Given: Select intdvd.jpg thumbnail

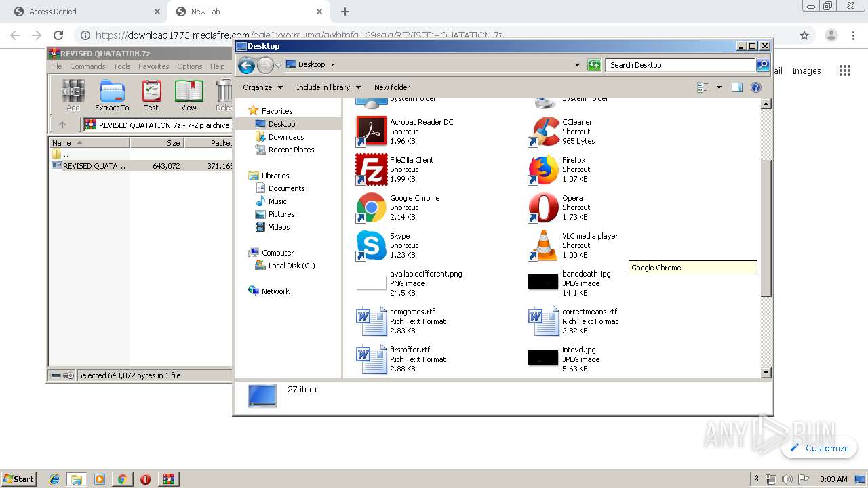Looking at the screenshot, I should pyautogui.click(x=543, y=358).
